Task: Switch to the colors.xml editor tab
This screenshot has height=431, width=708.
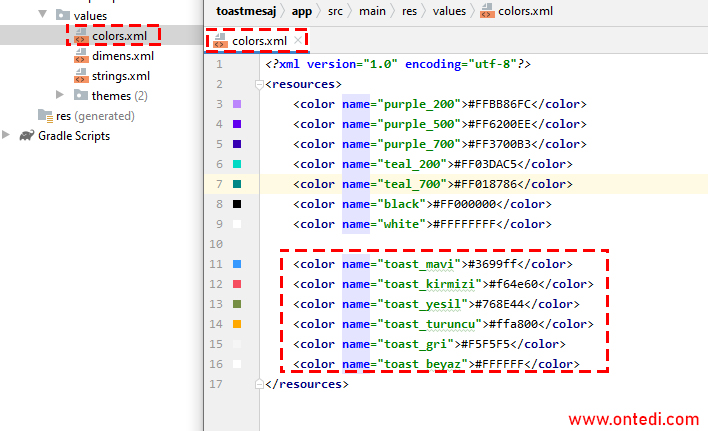Action: tap(259, 41)
